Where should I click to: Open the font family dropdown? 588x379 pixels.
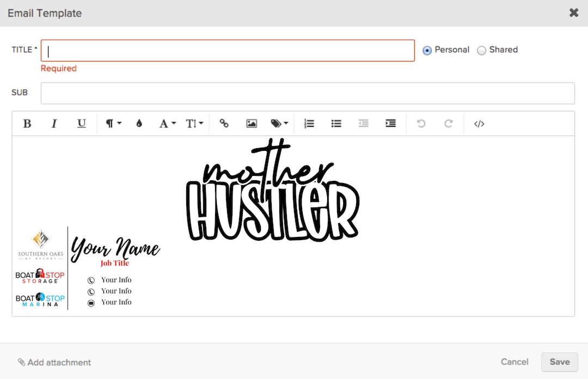(167, 124)
